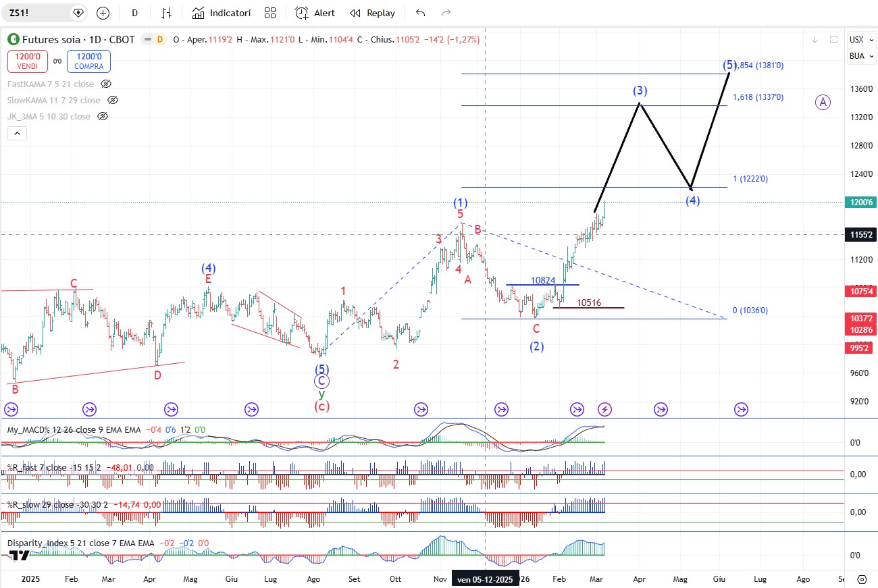878x588 pixels.
Task: Click the green 1200'6 current price label
Action: [860, 202]
